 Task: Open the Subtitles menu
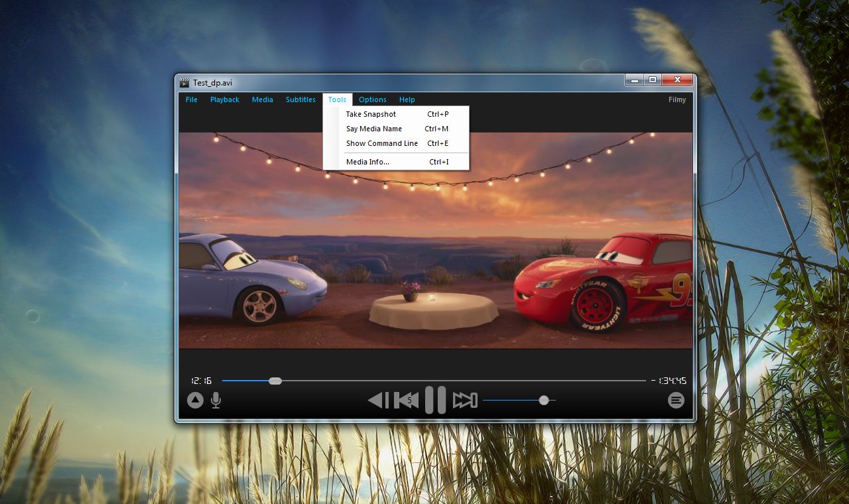click(300, 99)
